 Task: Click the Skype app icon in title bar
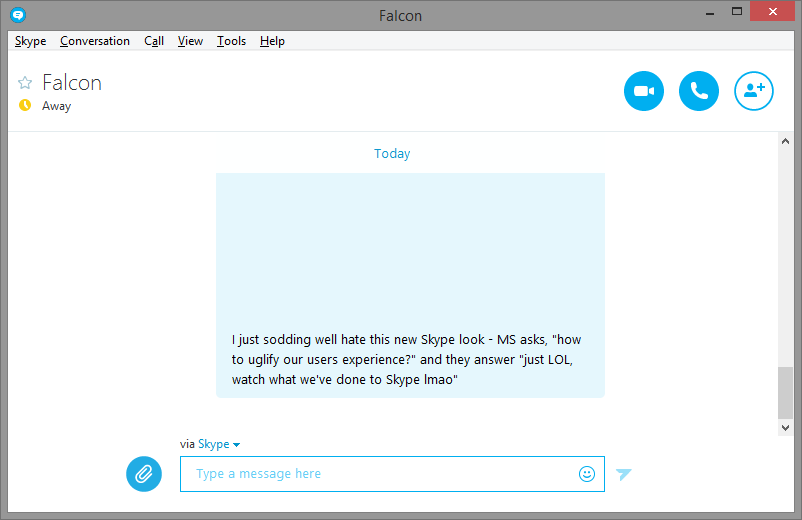pyautogui.click(x=18, y=15)
